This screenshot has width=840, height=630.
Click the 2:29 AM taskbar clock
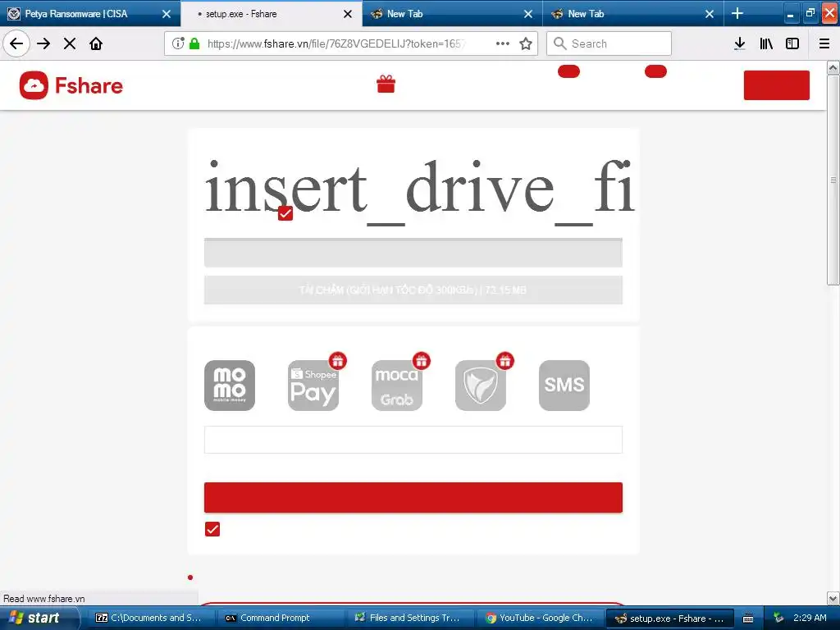(x=810, y=618)
